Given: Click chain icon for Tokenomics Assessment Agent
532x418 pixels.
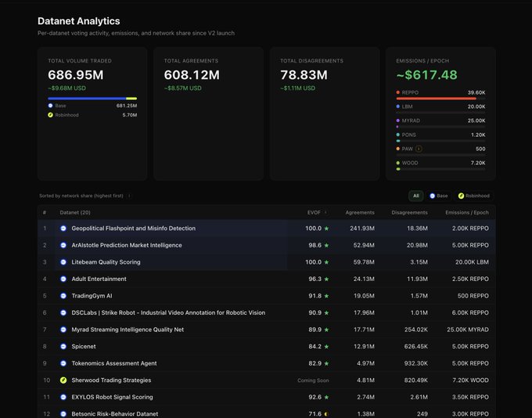Looking at the screenshot, I should click(x=63, y=363).
